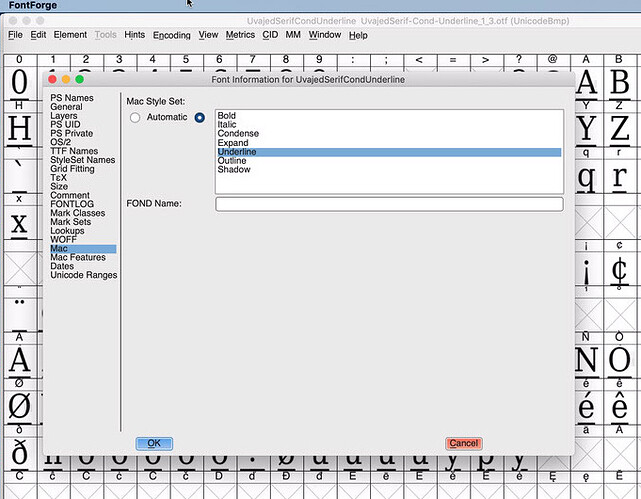Viewport: 641px width, 499px height.
Task: Open the Mac Features section
Action: pyautogui.click(x=78, y=258)
